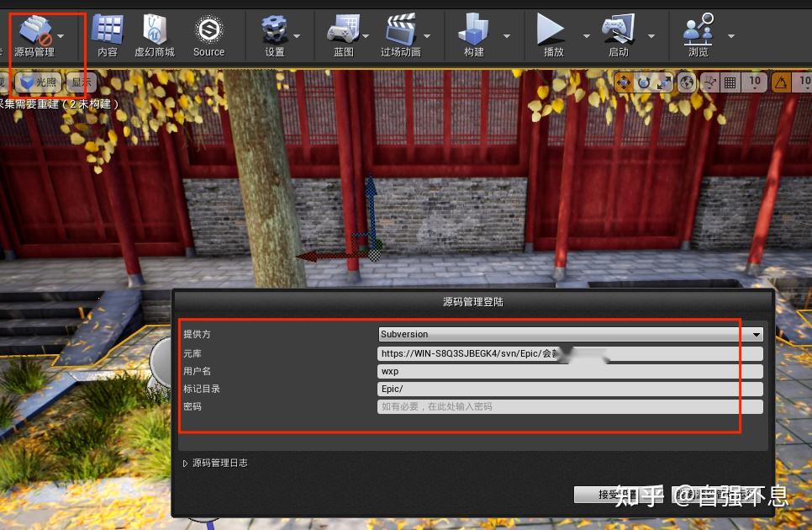Toggle grid snapping in the viewport
Image resolution: width=812 pixels, height=530 pixels.
point(731,82)
